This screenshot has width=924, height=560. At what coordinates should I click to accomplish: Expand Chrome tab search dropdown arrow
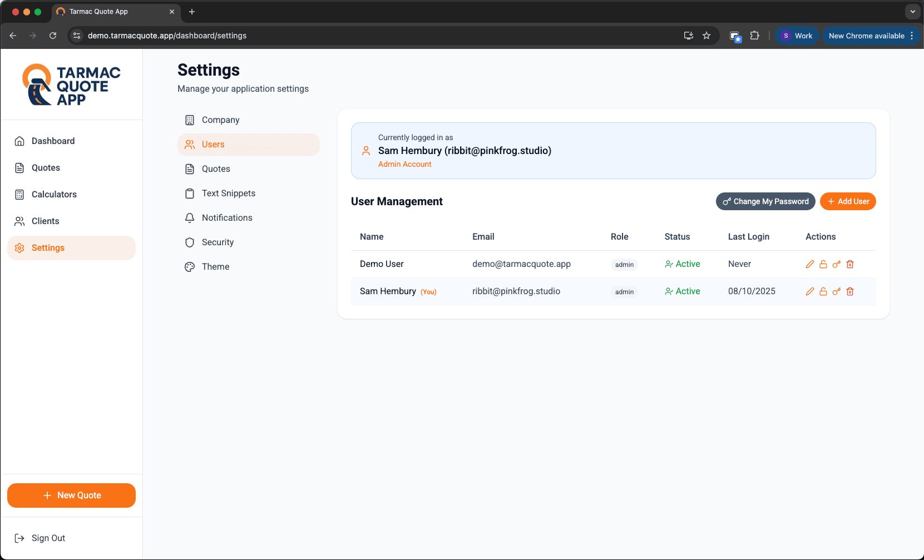click(x=912, y=12)
